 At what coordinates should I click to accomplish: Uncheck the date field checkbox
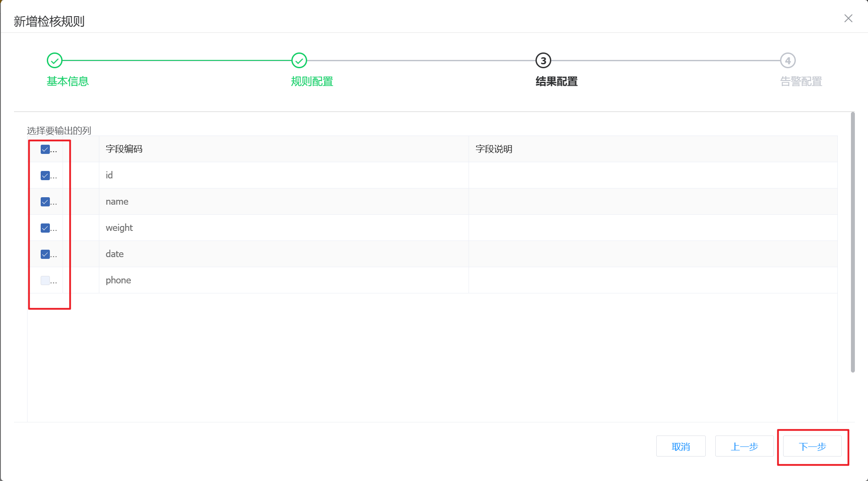45,254
